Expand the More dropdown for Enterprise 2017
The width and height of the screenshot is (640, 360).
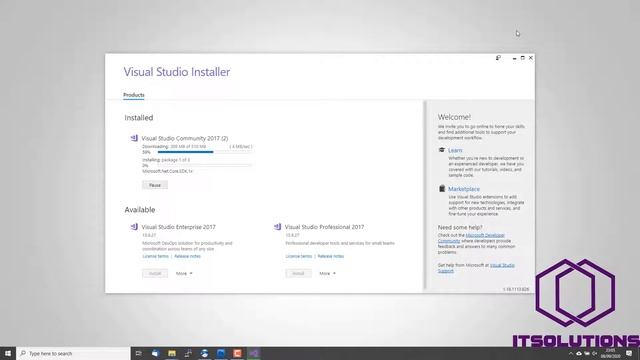[x=184, y=273]
